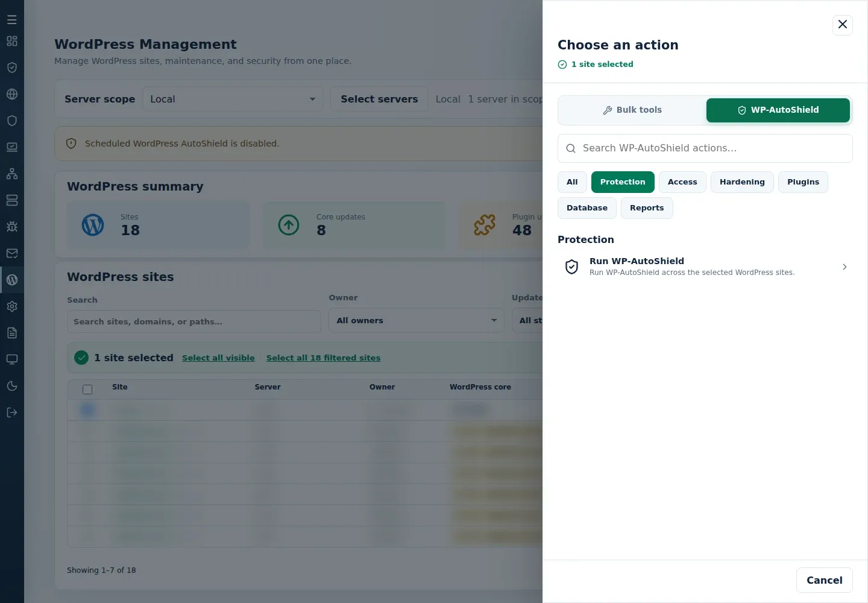Image resolution: width=868 pixels, height=603 pixels.
Task: Show the Plugins category actions
Action: pyautogui.click(x=803, y=182)
